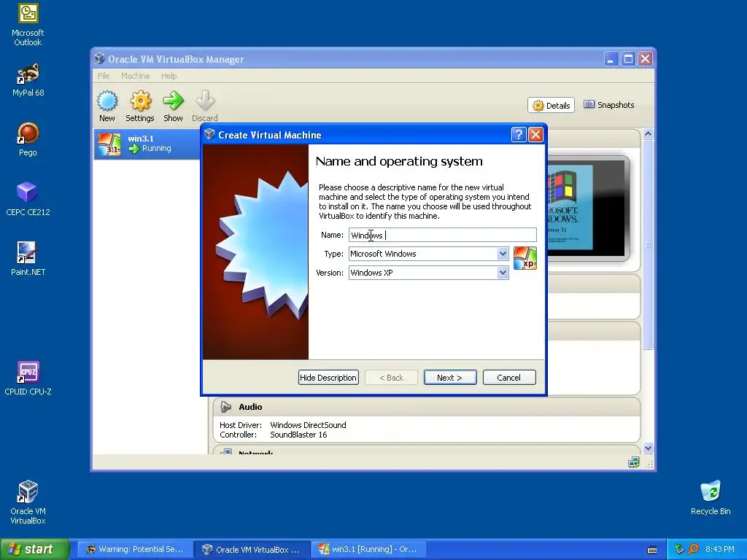Click the Next button in wizard
Viewport: 747px width, 560px height.
[x=450, y=378]
